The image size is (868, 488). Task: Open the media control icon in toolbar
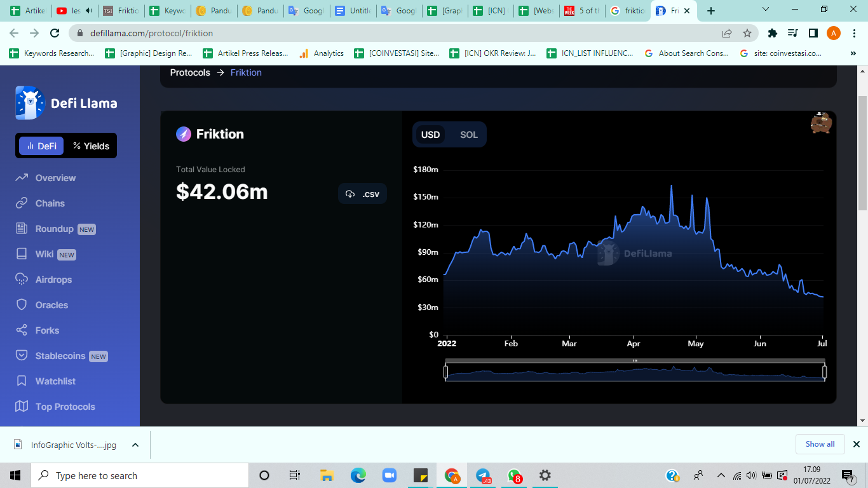(792, 33)
